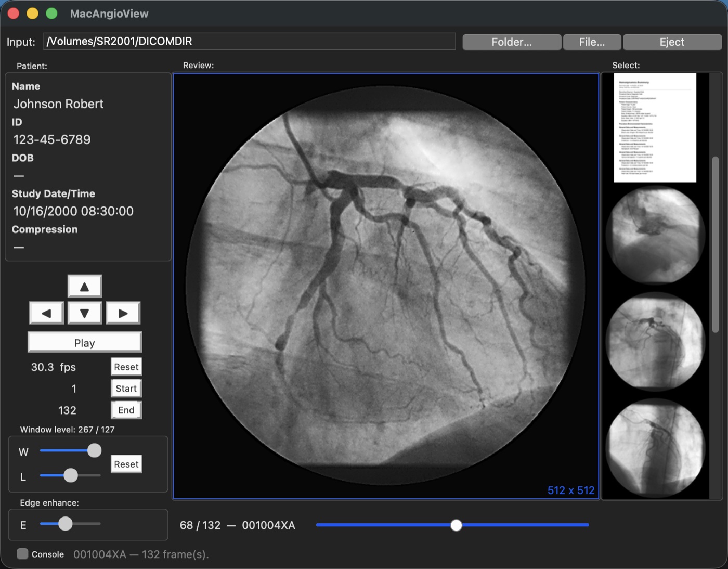
Task: Reset window level with the Reset button
Action: coord(126,464)
